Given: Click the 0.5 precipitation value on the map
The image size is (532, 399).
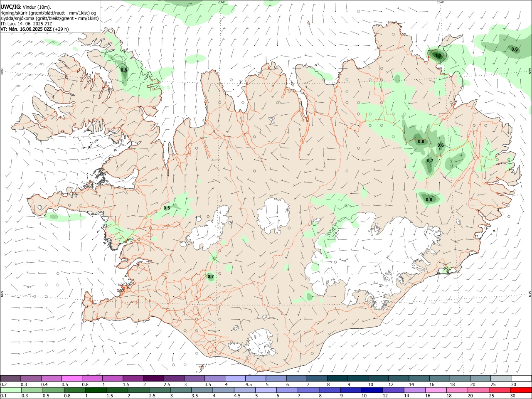Looking at the screenshot, I should (167, 208).
